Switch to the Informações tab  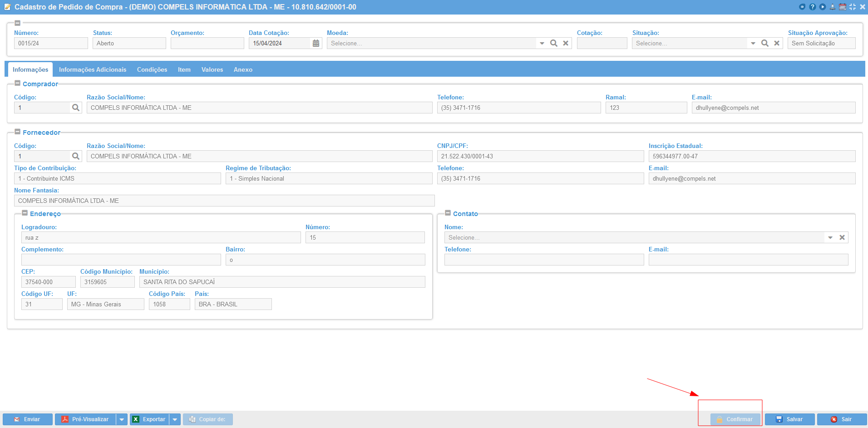click(30, 69)
